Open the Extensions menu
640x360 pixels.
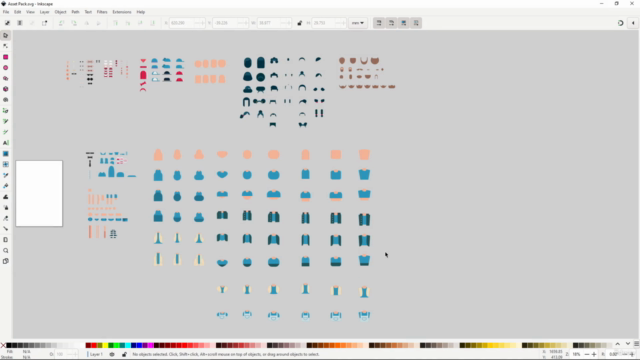coord(122,12)
